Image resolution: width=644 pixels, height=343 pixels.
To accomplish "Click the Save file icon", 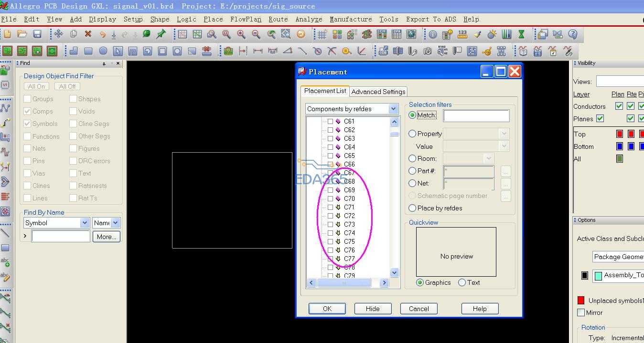I will (x=37, y=34).
